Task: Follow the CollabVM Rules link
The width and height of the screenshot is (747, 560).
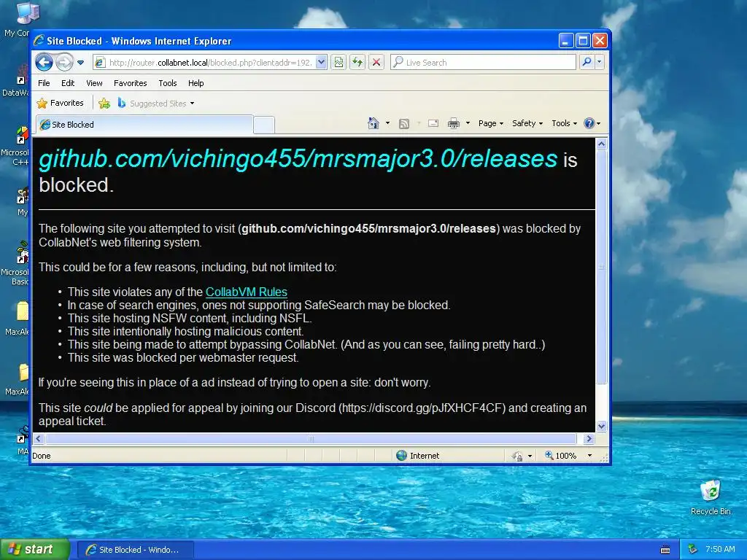Action: [247, 292]
